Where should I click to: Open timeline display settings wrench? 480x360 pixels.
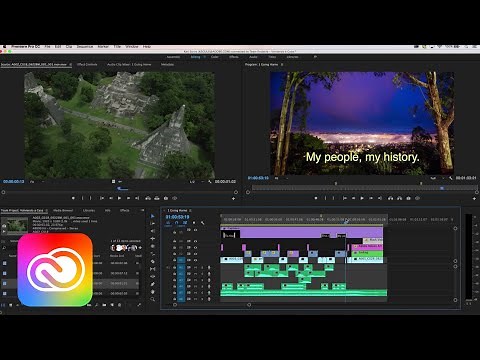pyautogui.click(x=203, y=223)
